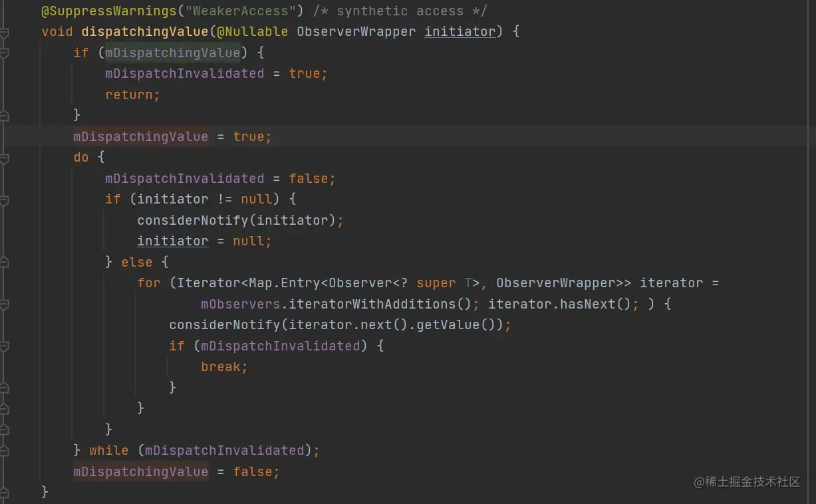Click the super keyword in generic bound
This screenshot has height=504, width=816.
436,283
